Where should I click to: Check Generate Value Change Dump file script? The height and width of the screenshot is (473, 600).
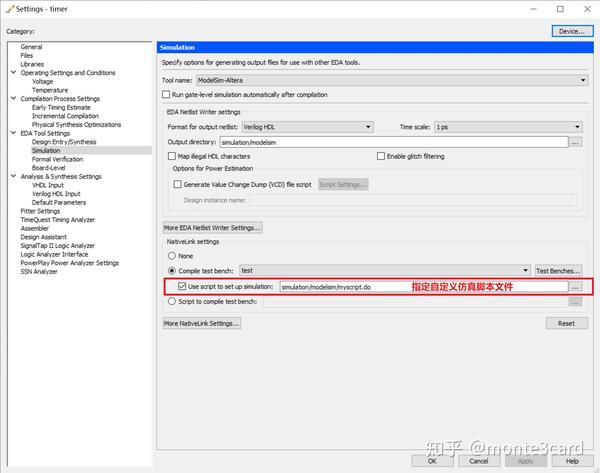point(178,184)
